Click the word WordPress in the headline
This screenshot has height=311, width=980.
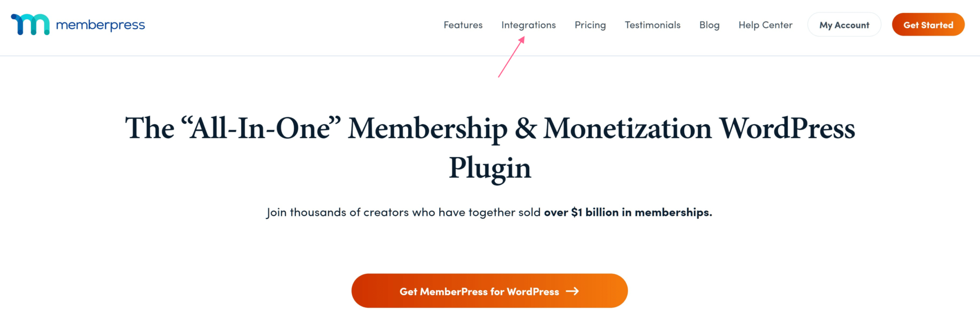tap(787, 128)
